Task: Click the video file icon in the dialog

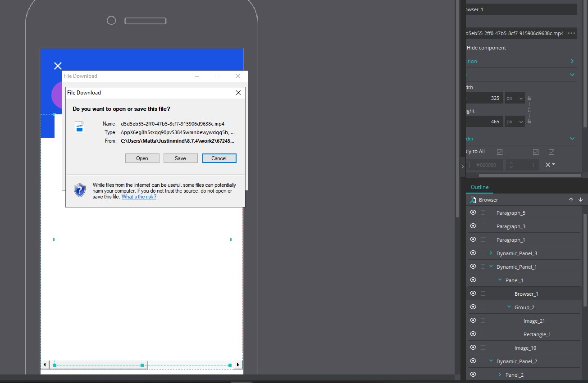Action: click(x=80, y=128)
